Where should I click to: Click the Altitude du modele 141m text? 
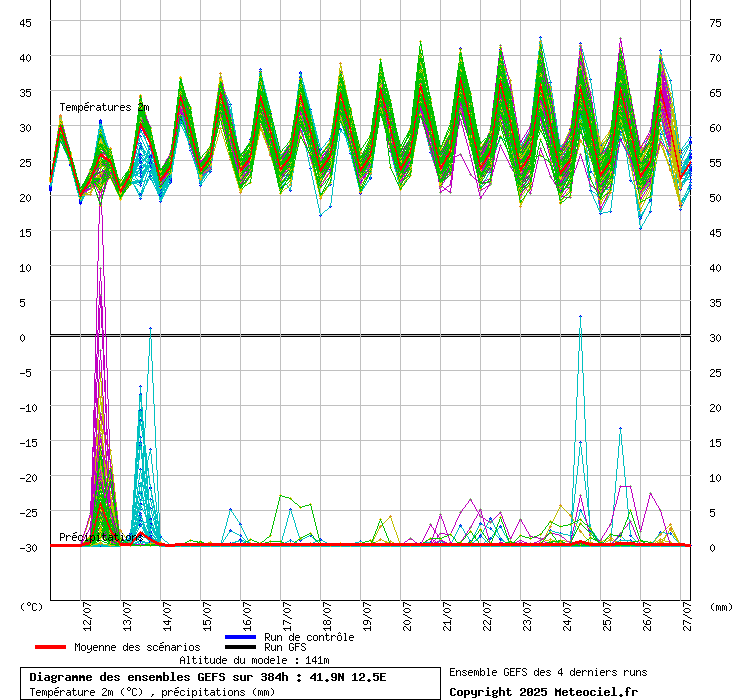click(254, 660)
